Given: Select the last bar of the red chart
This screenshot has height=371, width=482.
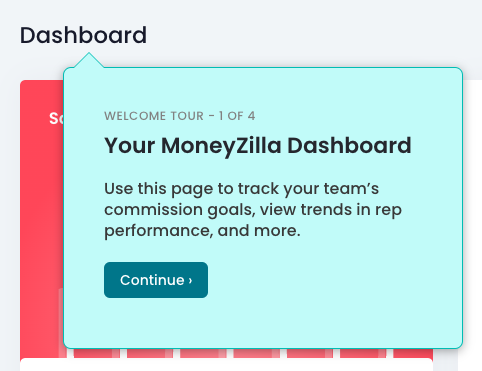Looking at the screenshot, I should coord(413,353).
